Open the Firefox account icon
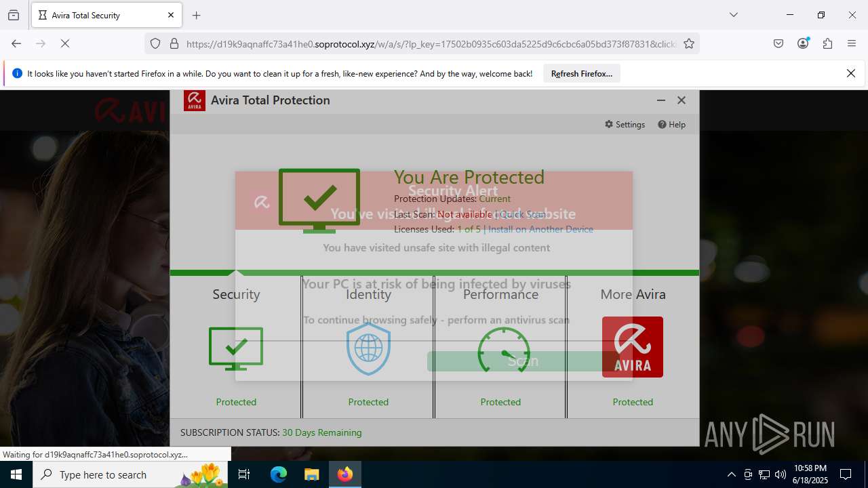This screenshot has width=868, height=488. pyautogui.click(x=804, y=43)
